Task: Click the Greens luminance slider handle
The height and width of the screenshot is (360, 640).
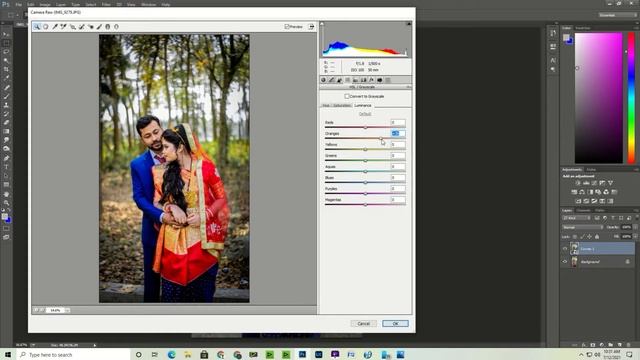Action: (x=365, y=160)
